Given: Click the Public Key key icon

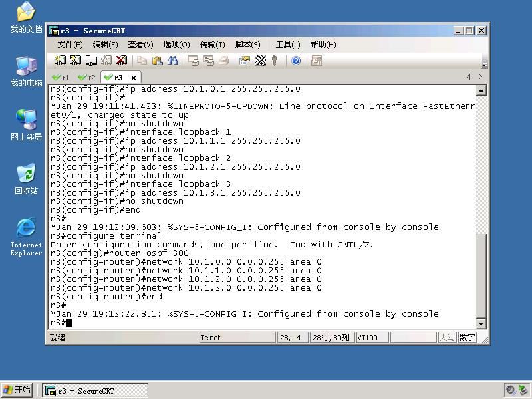Looking at the screenshot, I should click(x=275, y=61).
